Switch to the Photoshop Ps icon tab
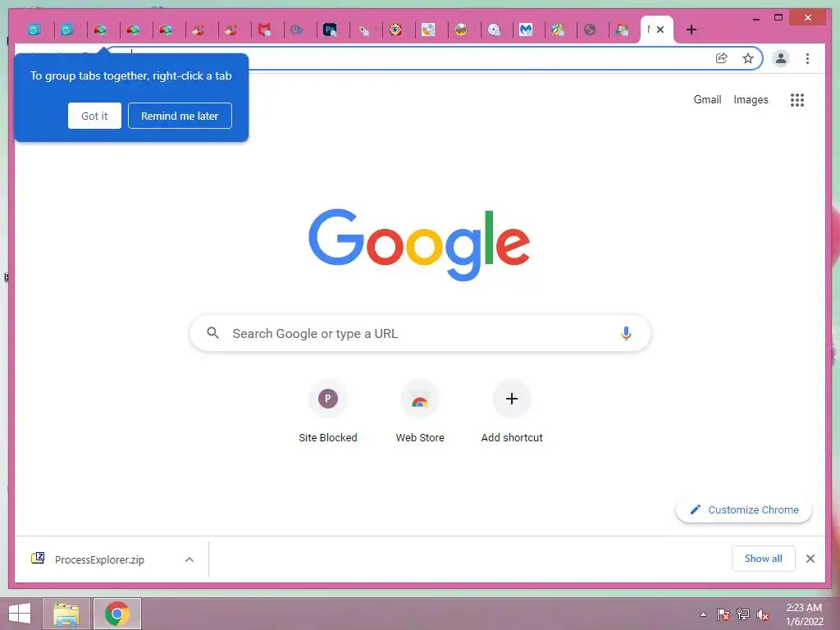 tap(330, 30)
